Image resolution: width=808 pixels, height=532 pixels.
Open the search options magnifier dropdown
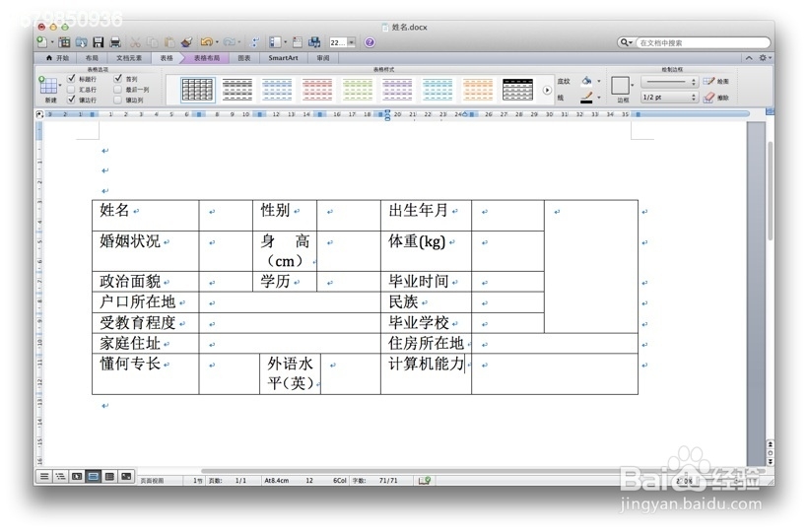[626, 42]
